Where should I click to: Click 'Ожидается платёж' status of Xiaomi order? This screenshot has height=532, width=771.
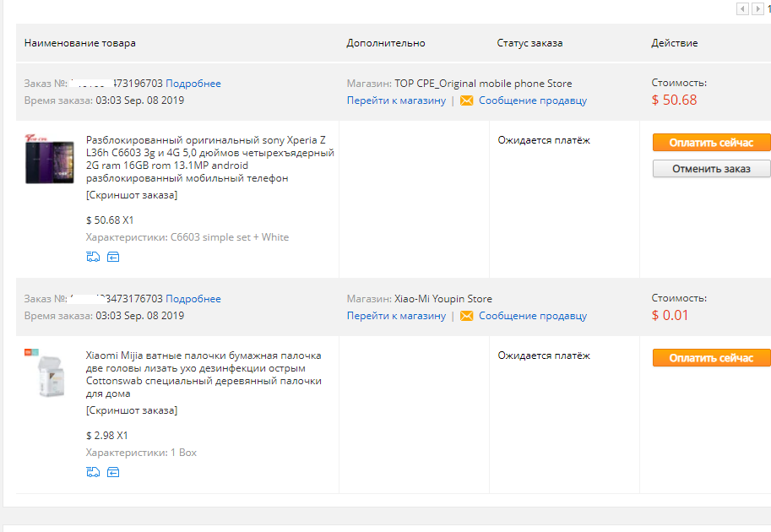(544, 356)
